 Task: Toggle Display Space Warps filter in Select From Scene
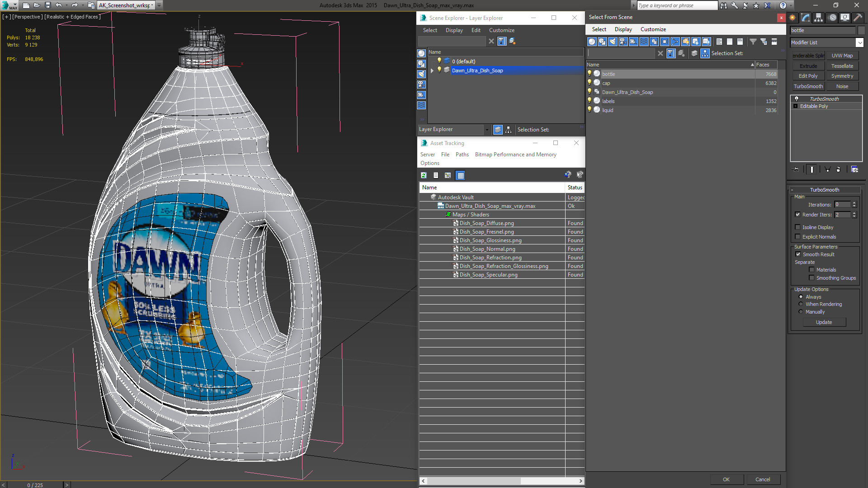(644, 42)
